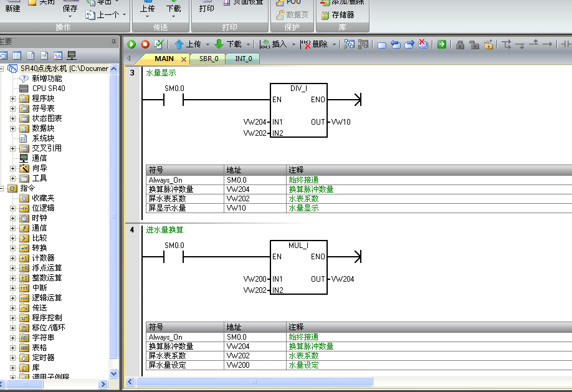
Task: Expand the 位逻辑 instruction folder
Action: tap(12, 208)
